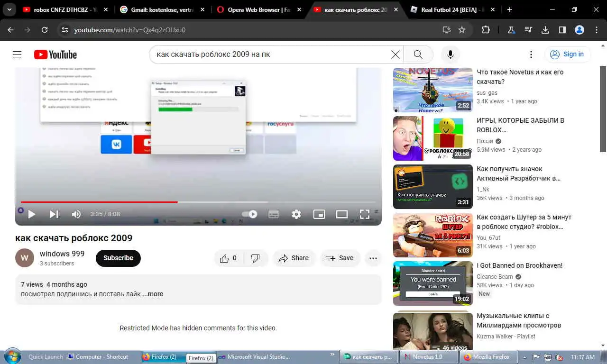Dislike the video with thumbs down
This screenshot has width=607, height=364.
[255, 258]
